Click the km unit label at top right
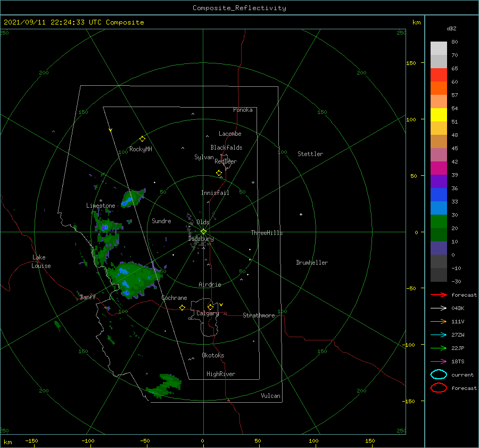This screenshot has width=479, height=448. click(416, 22)
